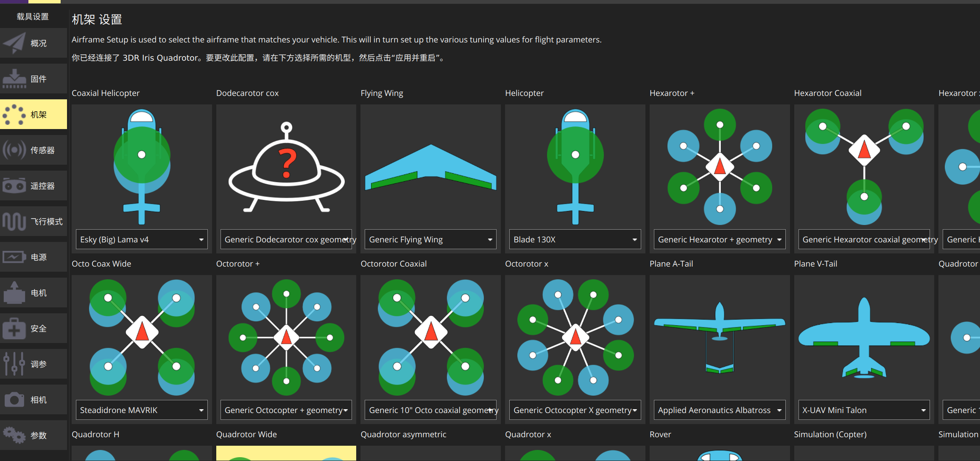Expand the Esky (Big) Lama v4 dropdown
Viewport: 980px width, 461px height.
coord(141,239)
